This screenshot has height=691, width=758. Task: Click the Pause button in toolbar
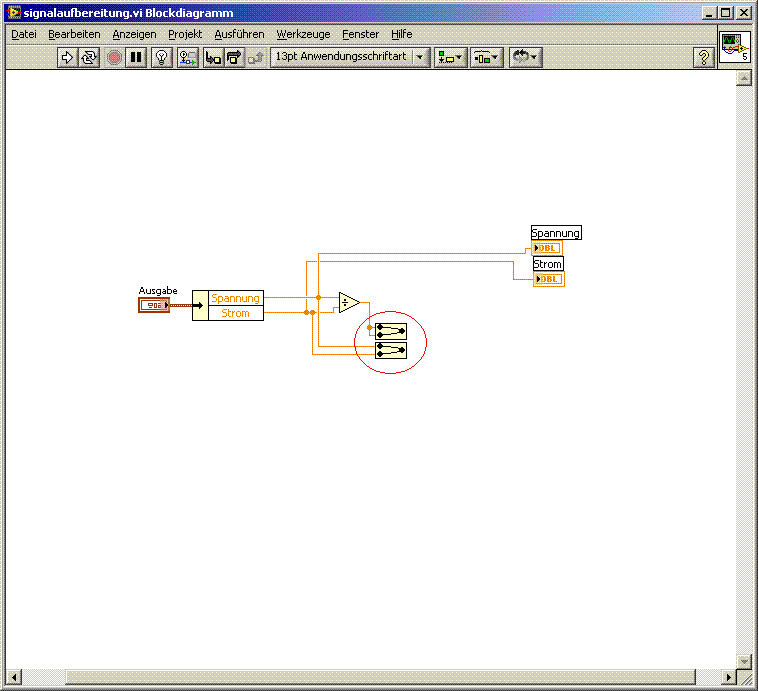click(x=136, y=58)
